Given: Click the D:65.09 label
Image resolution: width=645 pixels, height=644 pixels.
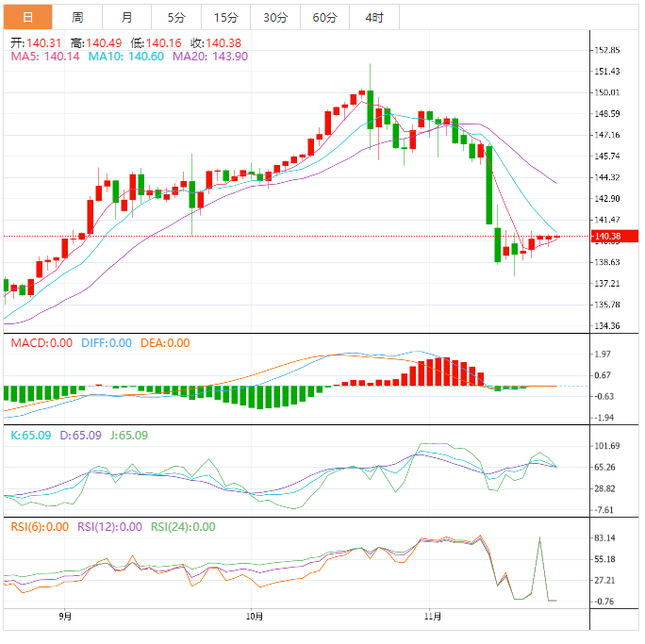Looking at the screenshot, I should [81, 435].
